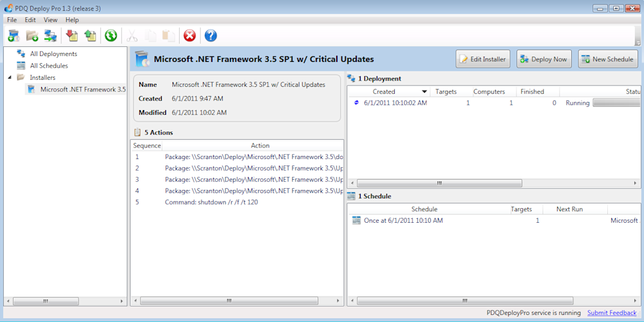This screenshot has height=322, width=644.
Task: Click the tree panel horizontal scrollbar thumb
Action: coord(45,301)
